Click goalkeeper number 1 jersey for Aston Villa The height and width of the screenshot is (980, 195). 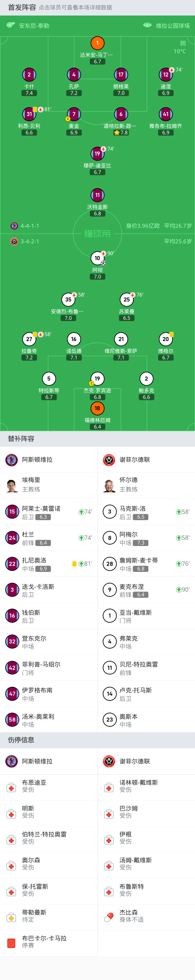pyautogui.click(x=97, y=43)
